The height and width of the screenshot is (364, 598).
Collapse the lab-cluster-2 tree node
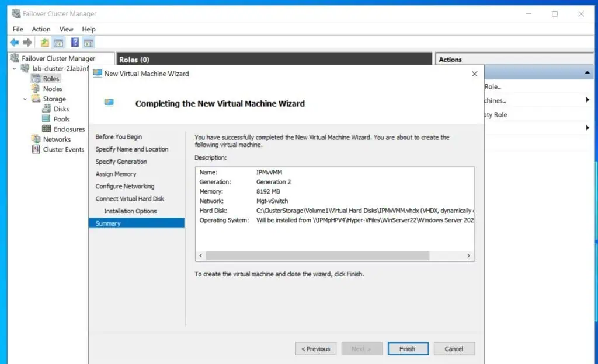15,68
